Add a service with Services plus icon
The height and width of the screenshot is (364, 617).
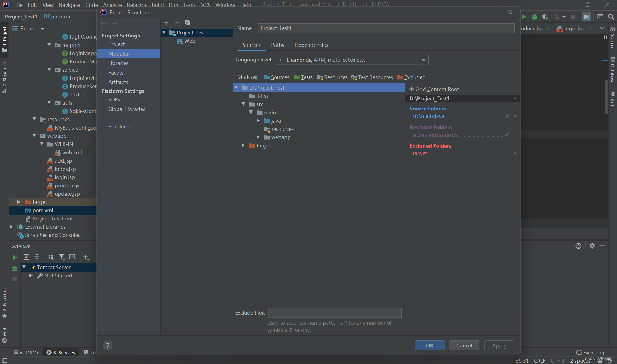coord(86,257)
